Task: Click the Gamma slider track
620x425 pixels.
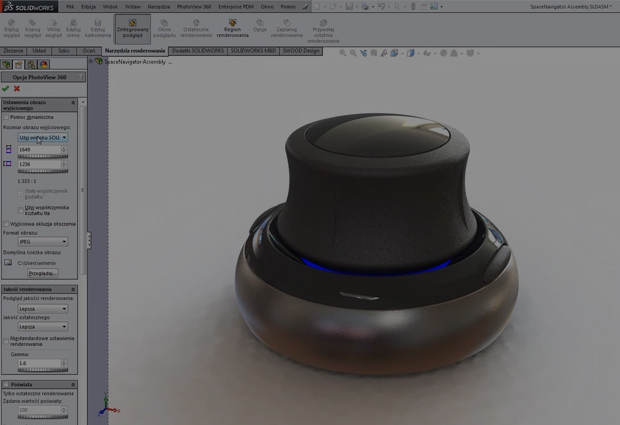Action: 42,371
